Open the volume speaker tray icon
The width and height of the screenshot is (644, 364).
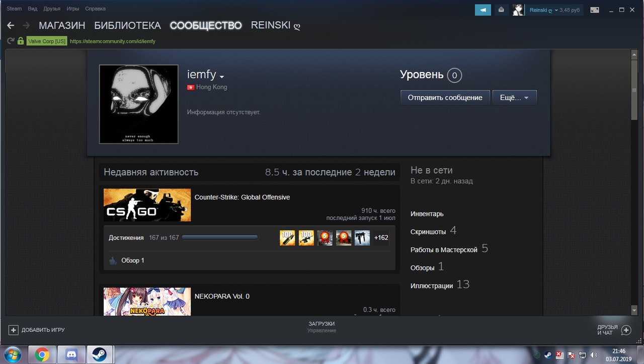tap(594, 355)
